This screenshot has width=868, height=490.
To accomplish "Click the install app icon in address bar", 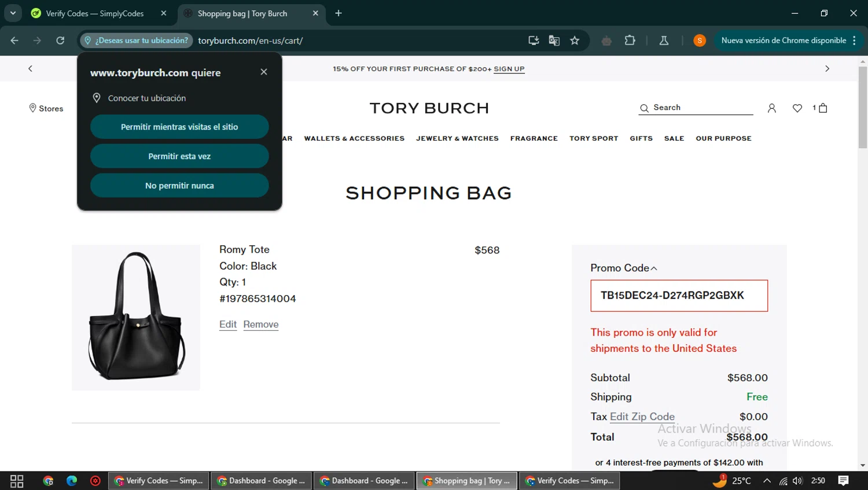I will [534, 40].
